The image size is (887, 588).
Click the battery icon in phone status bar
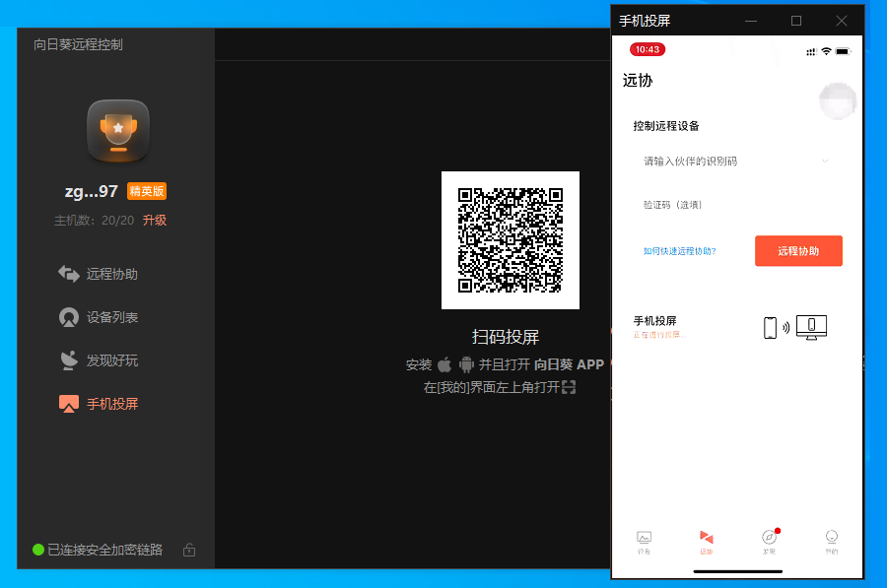pyautogui.click(x=843, y=51)
